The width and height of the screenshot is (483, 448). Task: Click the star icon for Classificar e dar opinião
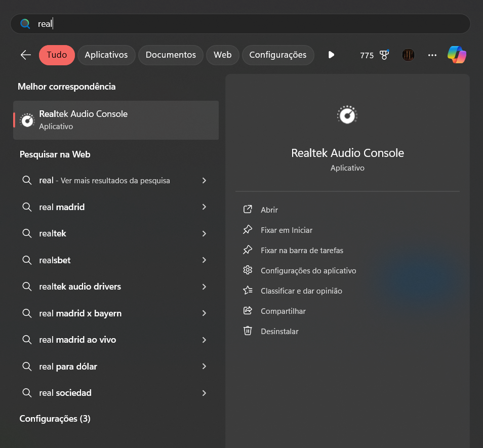click(x=248, y=291)
